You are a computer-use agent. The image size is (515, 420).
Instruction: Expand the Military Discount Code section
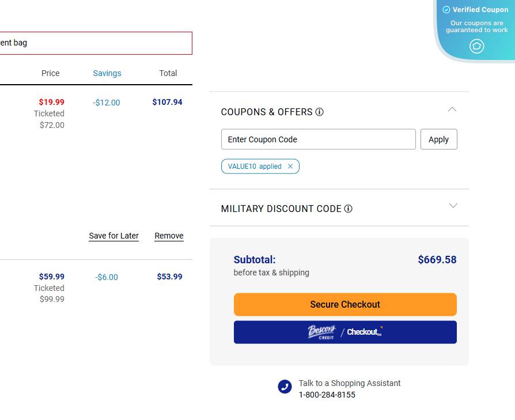click(x=453, y=206)
